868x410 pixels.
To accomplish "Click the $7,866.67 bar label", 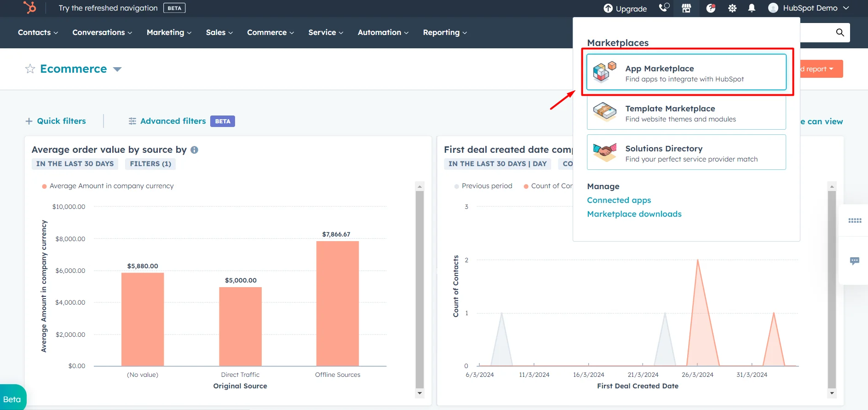I will pyautogui.click(x=336, y=234).
